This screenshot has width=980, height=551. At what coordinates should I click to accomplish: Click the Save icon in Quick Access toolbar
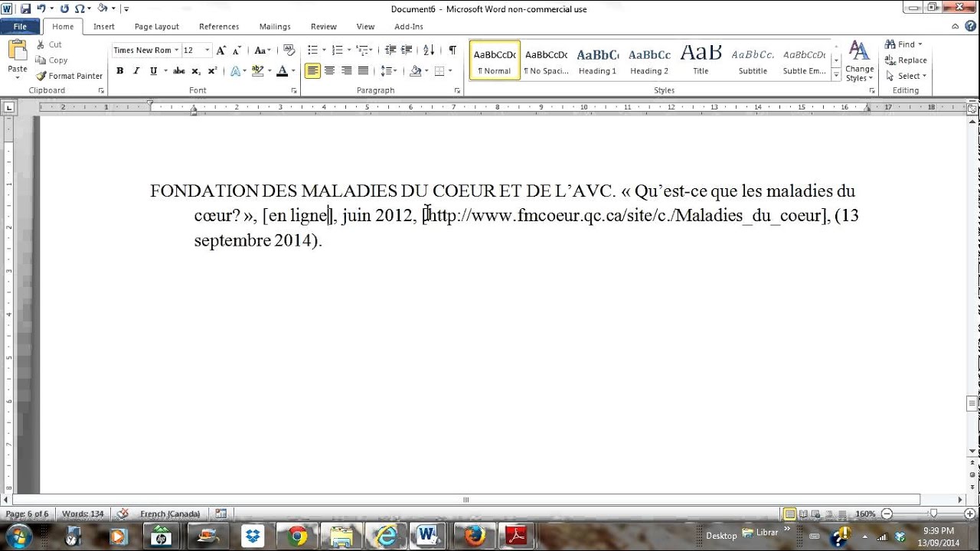click(25, 8)
